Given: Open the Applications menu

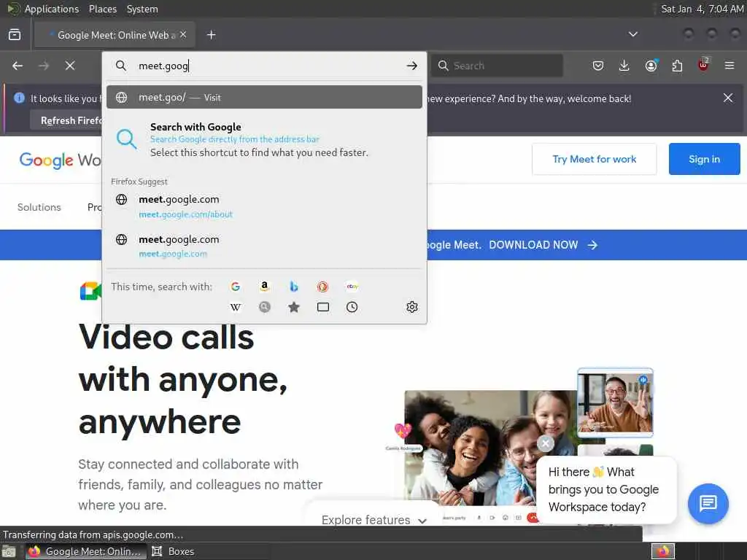Looking at the screenshot, I should [x=52, y=9].
